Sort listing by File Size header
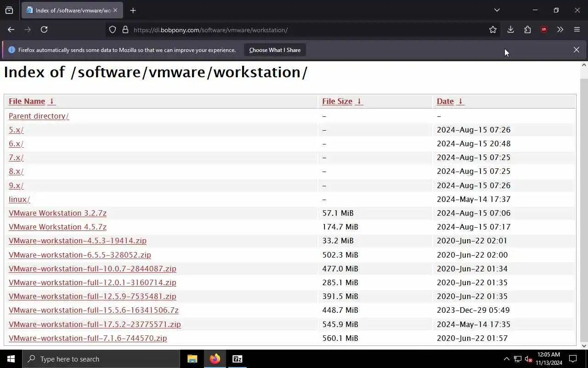 pyautogui.click(x=337, y=101)
